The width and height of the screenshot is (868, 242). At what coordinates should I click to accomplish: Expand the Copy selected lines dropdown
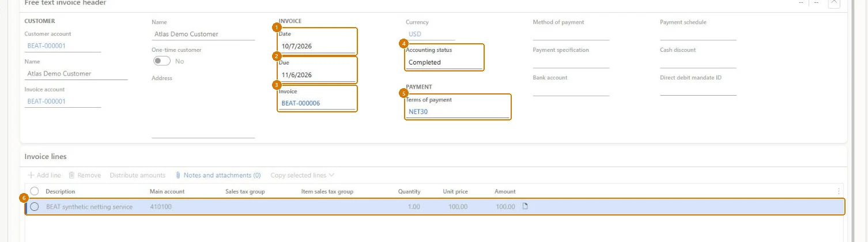pyautogui.click(x=303, y=175)
